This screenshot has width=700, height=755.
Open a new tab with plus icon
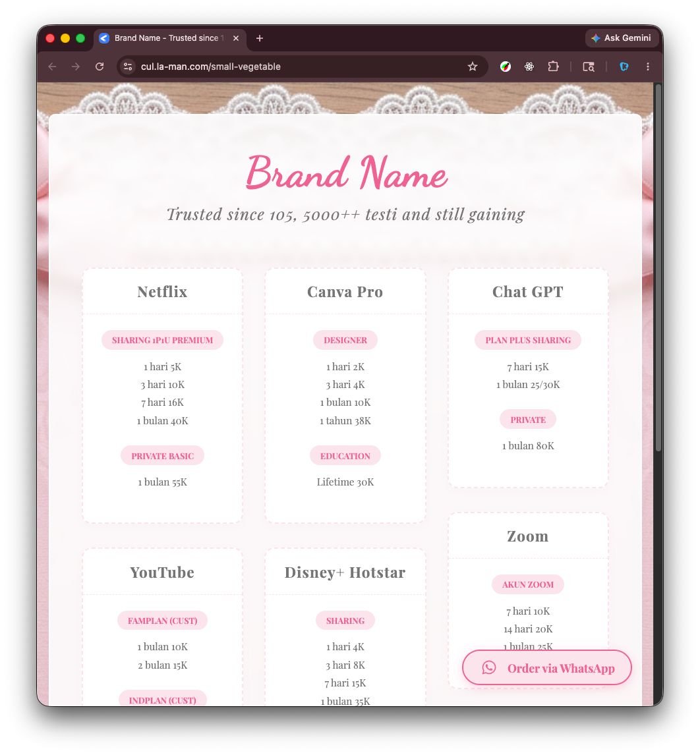(260, 38)
